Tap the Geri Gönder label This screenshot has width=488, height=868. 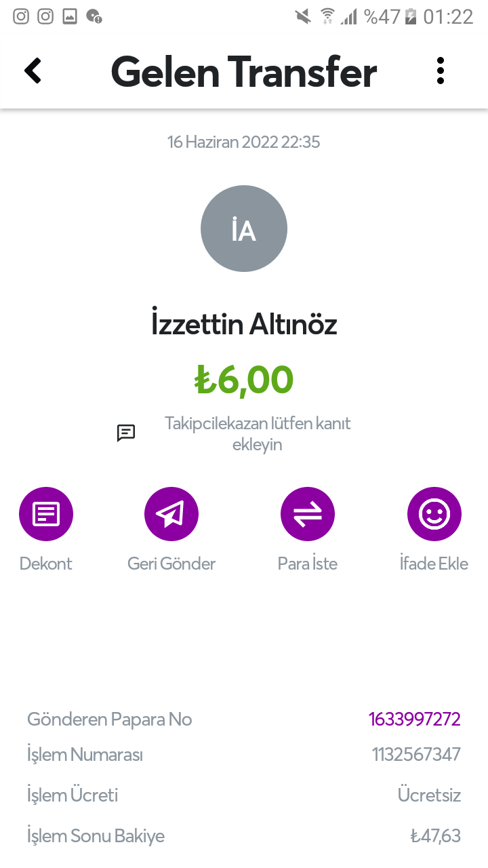[171, 564]
